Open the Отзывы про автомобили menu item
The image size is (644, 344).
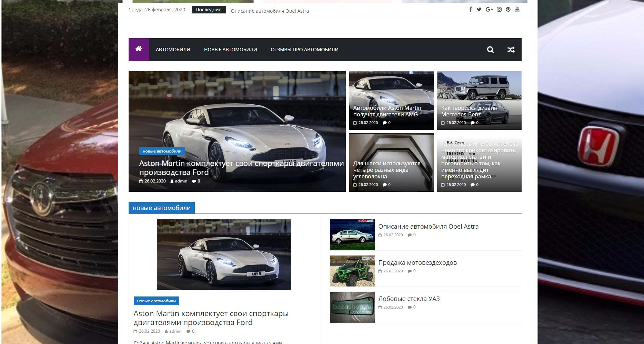[x=304, y=50]
